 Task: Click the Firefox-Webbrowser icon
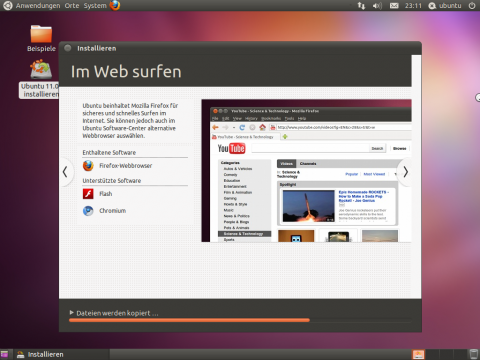click(x=88, y=166)
